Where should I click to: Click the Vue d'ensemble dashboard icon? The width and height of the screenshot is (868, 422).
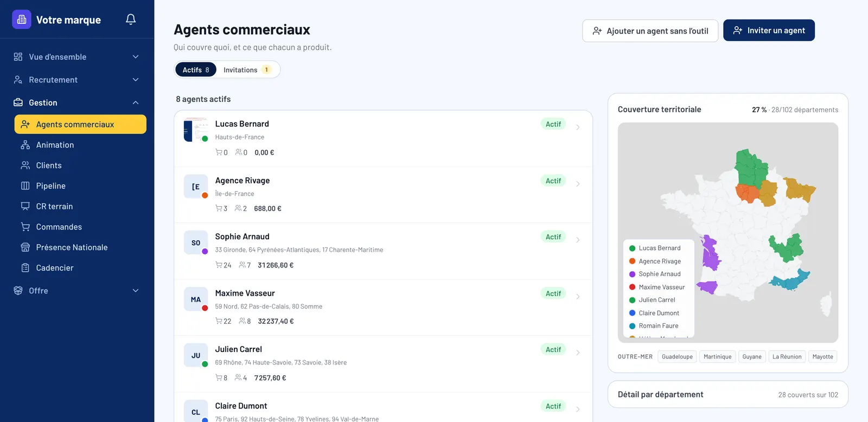(18, 57)
